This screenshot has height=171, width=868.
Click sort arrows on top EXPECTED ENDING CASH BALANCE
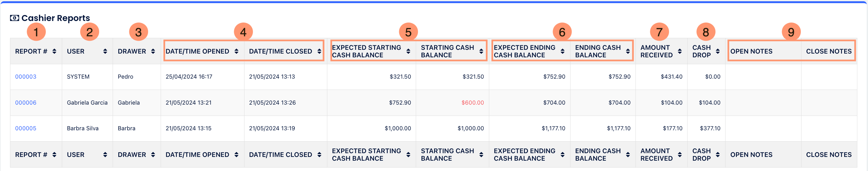562,51
